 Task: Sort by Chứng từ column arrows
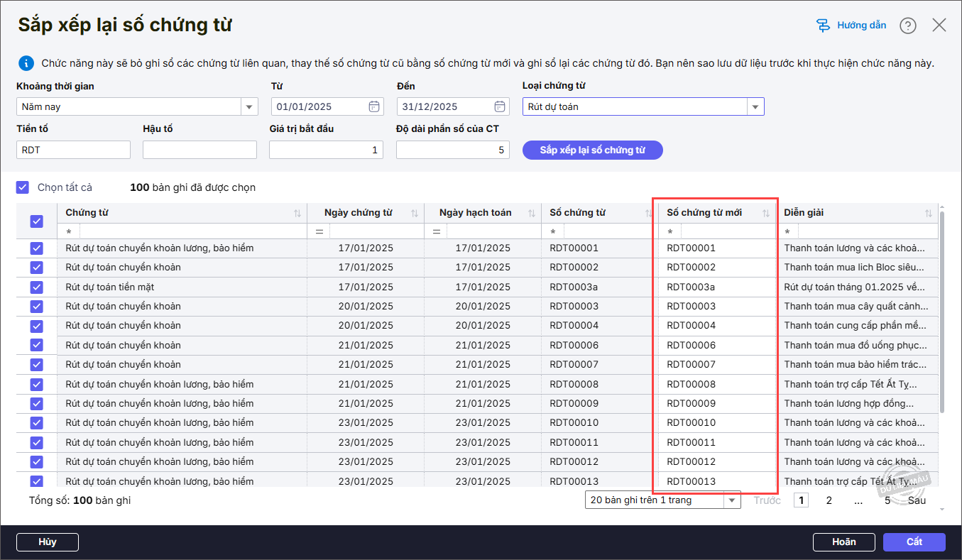click(297, 214)
